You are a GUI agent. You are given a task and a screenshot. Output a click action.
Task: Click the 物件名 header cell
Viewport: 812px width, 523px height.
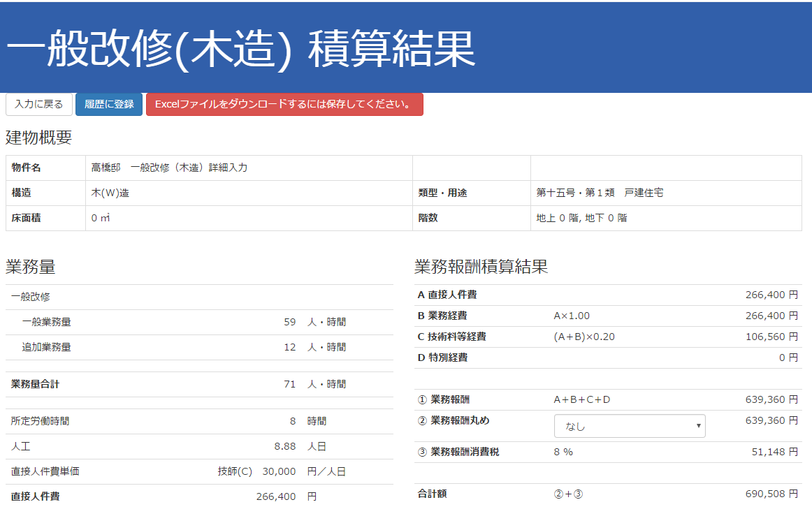(45, 168)
